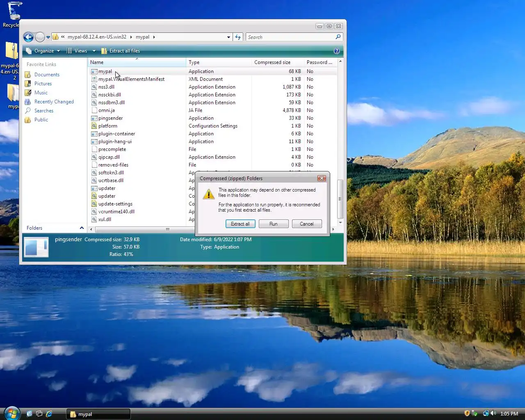Image resolution: width=525 pixels, height=420 pixels.
Task: Select the update-settings file icon
Action: 94,204
